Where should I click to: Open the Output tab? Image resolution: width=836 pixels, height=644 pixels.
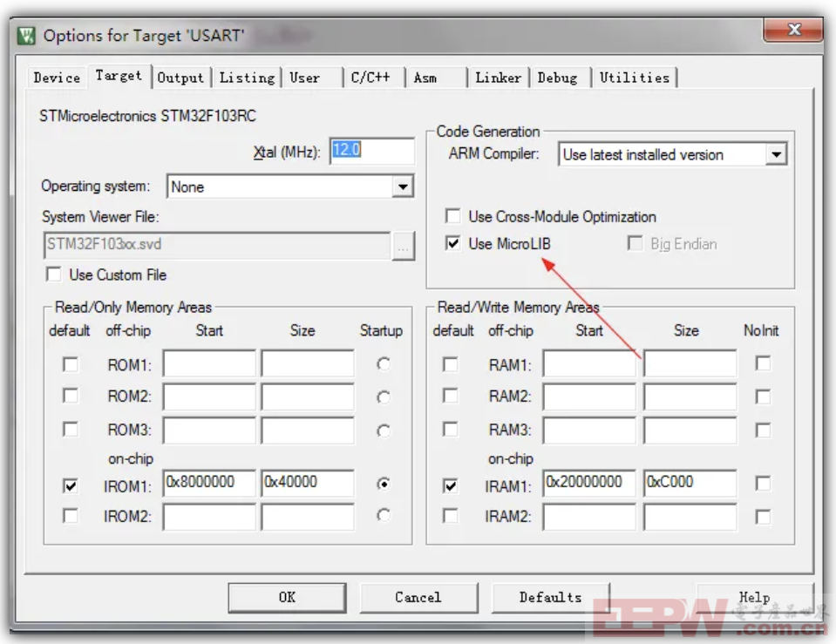click(180, 78)
